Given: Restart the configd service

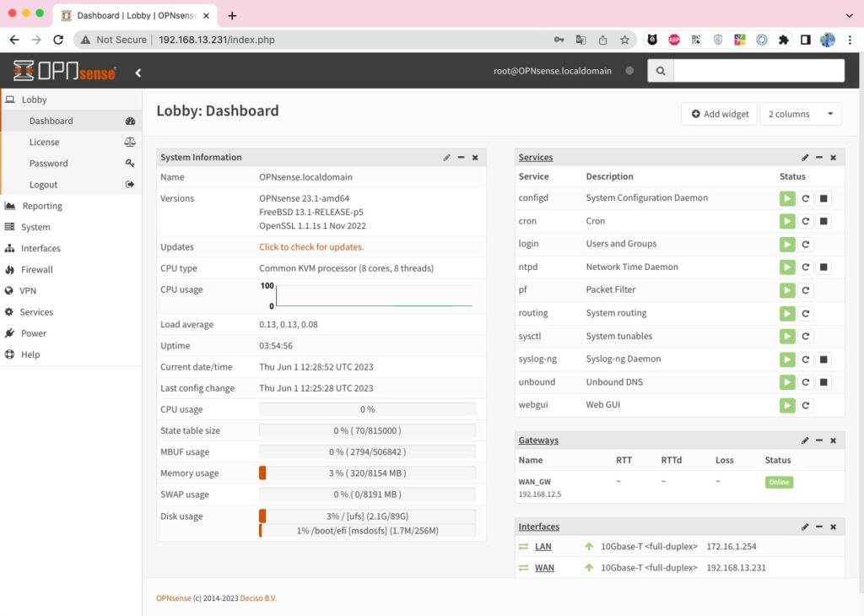Looking at the screenshot, I should point(806,198).
